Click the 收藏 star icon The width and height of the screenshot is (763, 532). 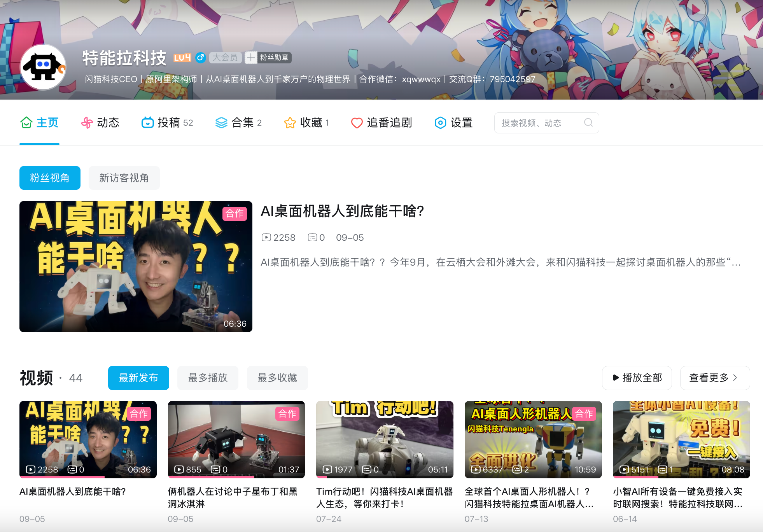(290, 122)
